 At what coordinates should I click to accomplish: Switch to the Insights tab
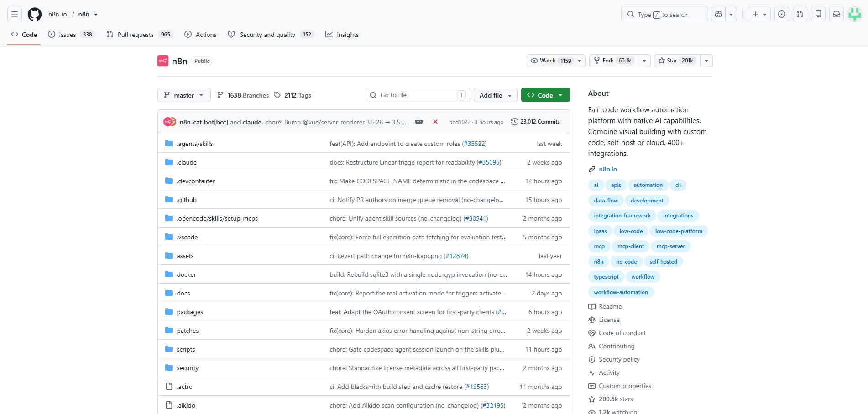pos(342,35)
